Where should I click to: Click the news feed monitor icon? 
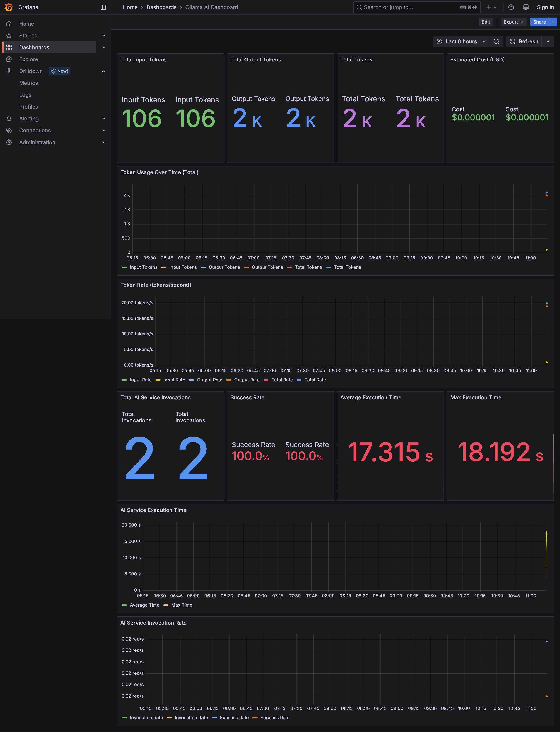pyautogui.click(x=526, y=7)
